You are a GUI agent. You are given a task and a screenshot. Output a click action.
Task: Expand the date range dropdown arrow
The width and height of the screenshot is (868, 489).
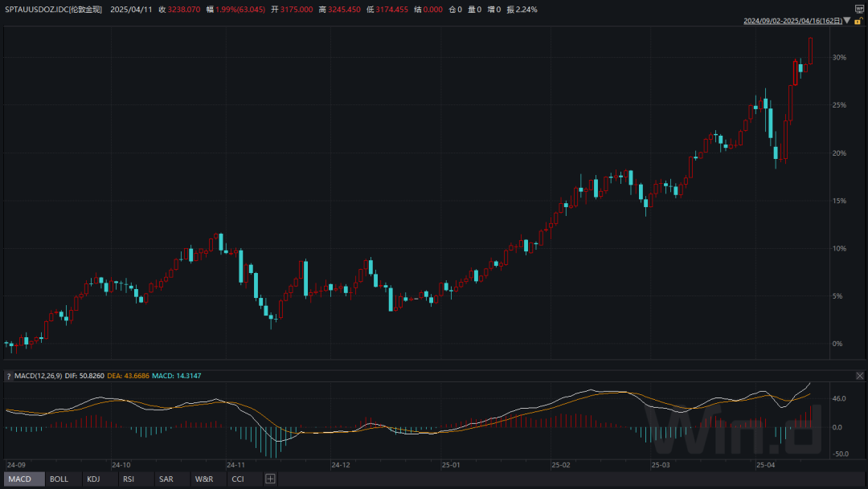click(847, 20)
